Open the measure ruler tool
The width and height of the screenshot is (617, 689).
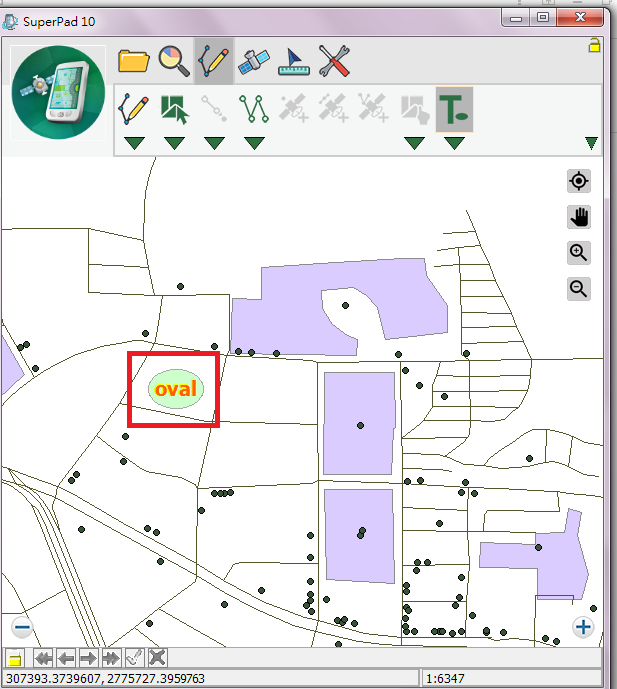coord(294,62)
